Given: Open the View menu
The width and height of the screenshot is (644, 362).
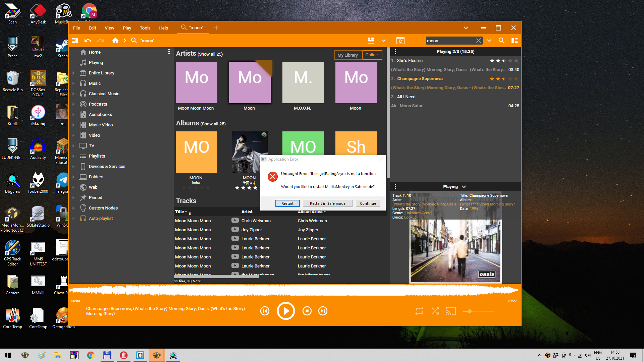Looking at the screenshot, I should click(109, 28).
